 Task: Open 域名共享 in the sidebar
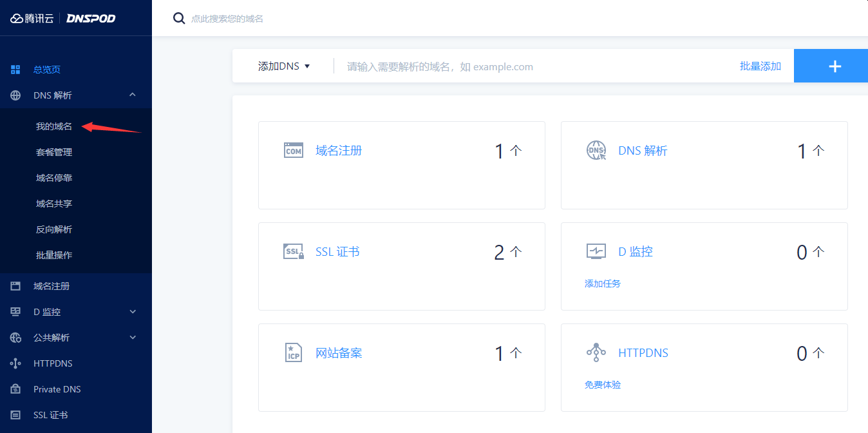[54, 204]
